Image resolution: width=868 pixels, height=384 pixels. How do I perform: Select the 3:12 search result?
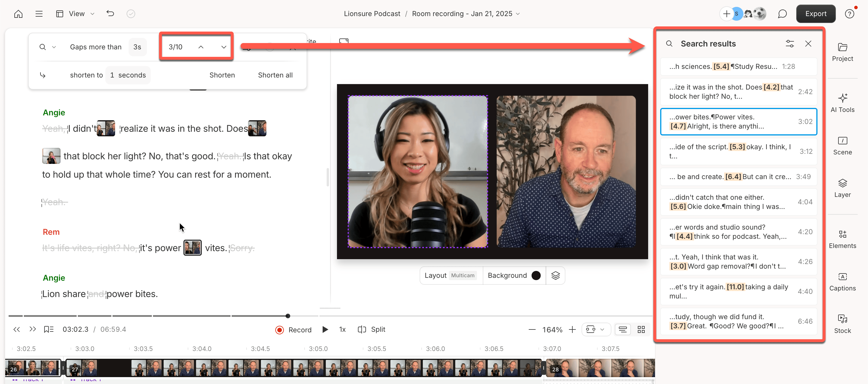738,152
